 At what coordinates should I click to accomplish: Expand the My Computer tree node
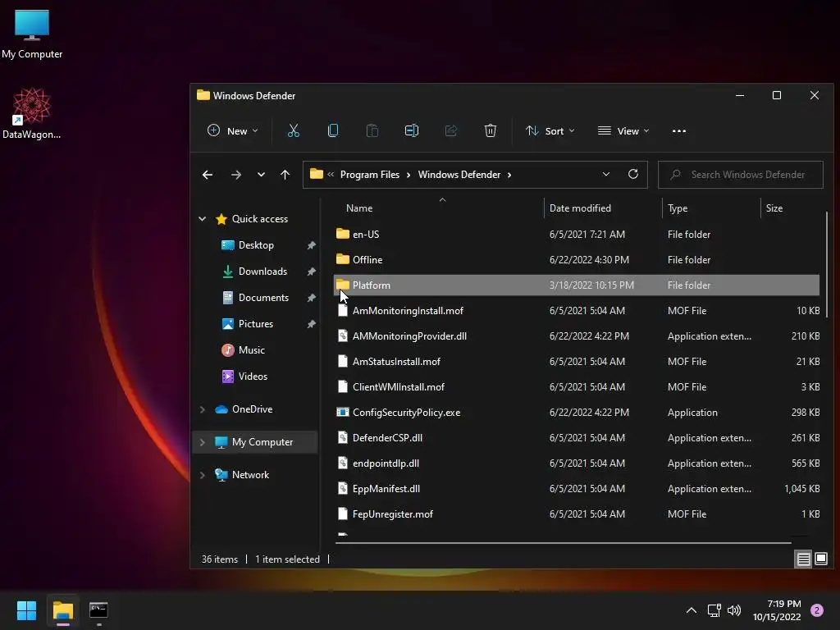pyautogui.click(x=203, y=442)
